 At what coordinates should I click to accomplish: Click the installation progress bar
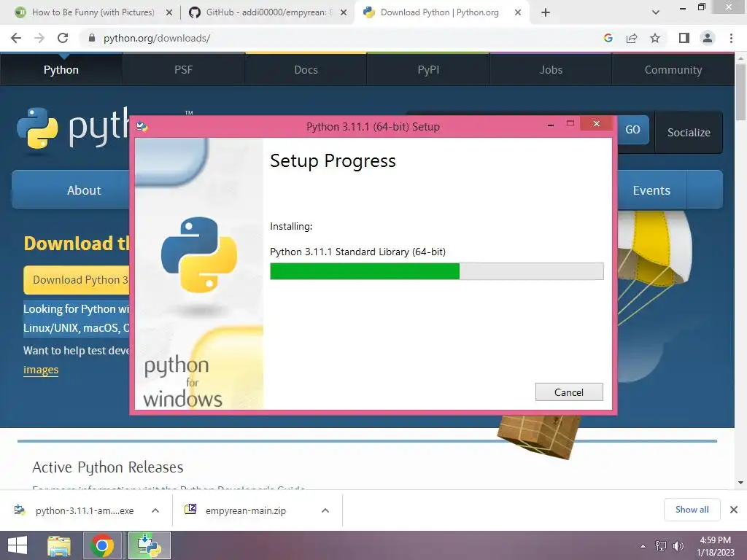point(436,271)
